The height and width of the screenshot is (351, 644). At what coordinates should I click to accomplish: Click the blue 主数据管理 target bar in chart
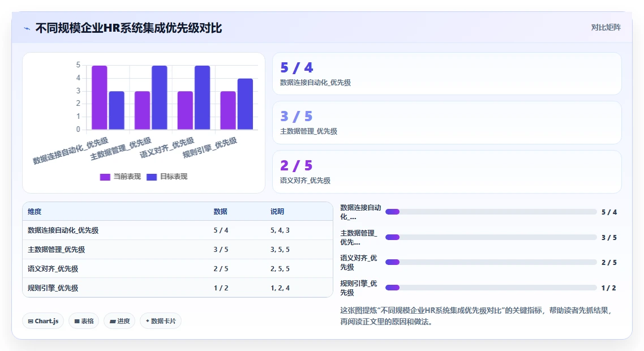160,98
